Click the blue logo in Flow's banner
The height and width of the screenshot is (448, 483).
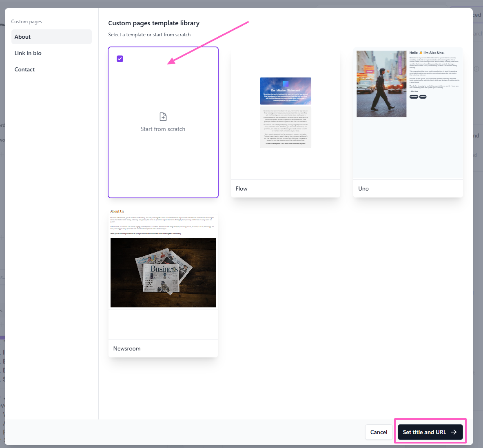click(286, 84)
